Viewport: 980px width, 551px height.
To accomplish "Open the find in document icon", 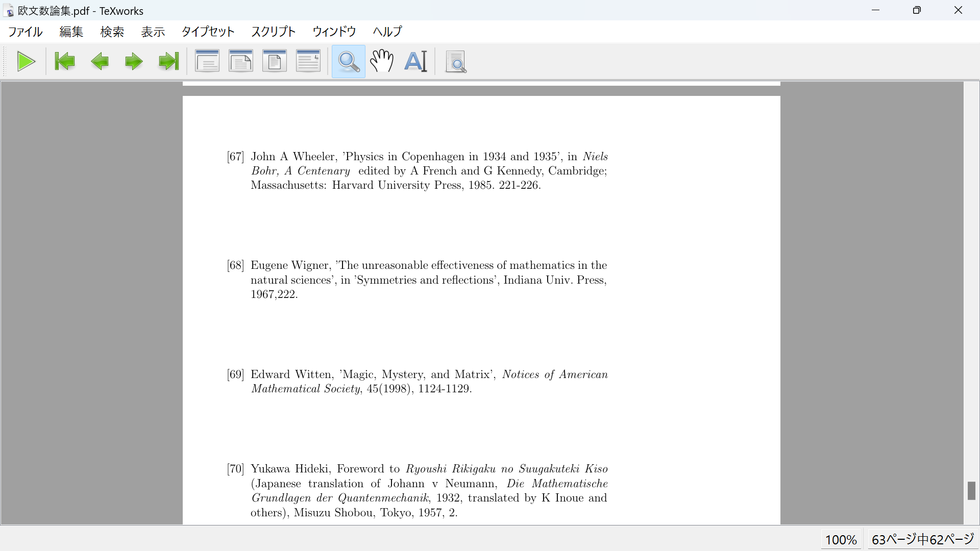I will [456, 62].
